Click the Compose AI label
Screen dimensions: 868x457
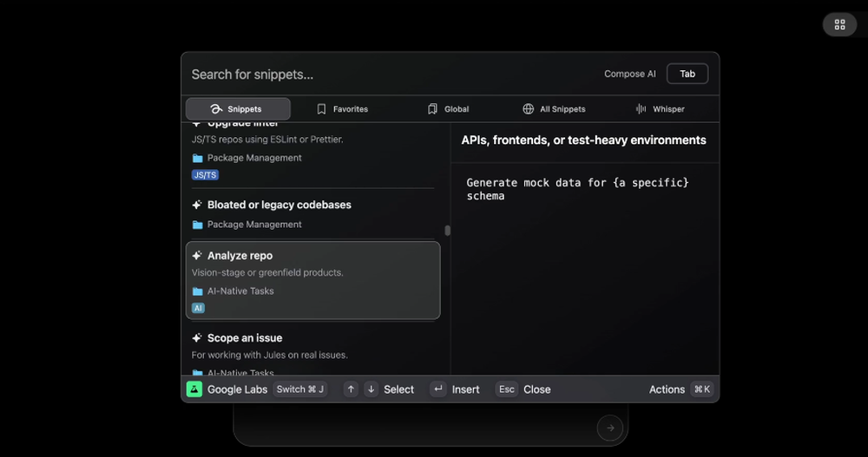pyautogui.click(x=630, y=74)
